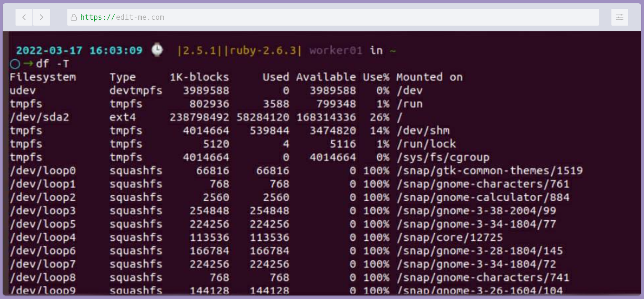Click the Available column header

(326, 77)
